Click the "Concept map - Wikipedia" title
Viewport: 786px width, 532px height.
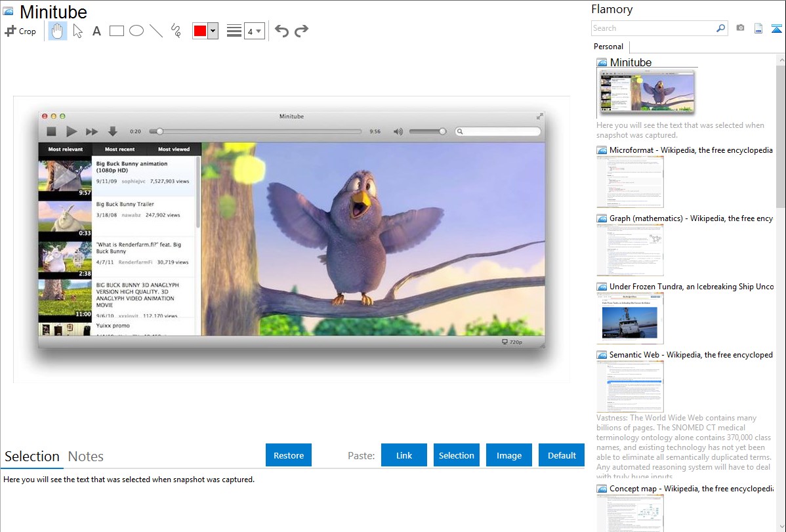click(x=692, y=489)
